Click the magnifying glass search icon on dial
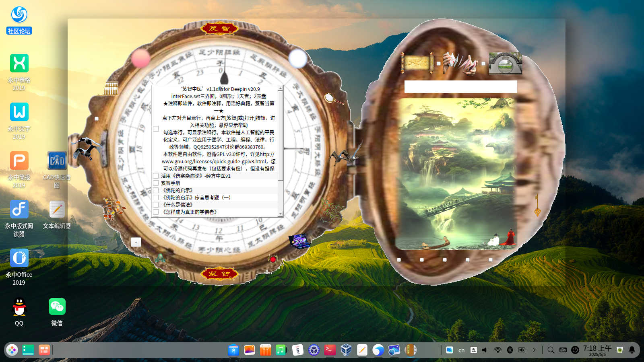This screenshot has height=362, width=644. [x=334, y=99]
